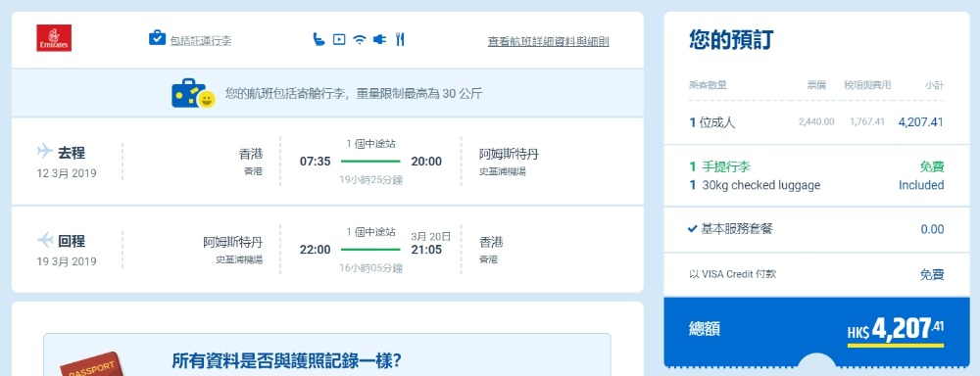
Task: Click the 1 手提行李 carry-on row
Action: pos(816,166)
